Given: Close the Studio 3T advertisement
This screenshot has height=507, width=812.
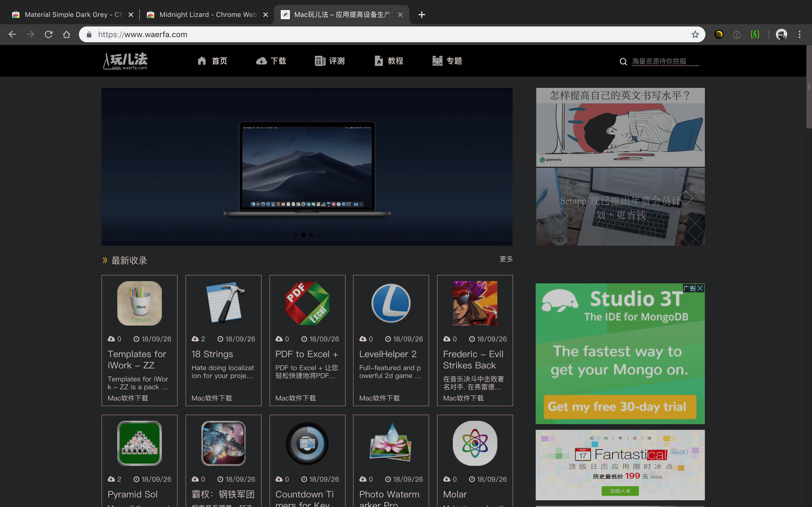Looking at the screenshot, I should [700, 288].
